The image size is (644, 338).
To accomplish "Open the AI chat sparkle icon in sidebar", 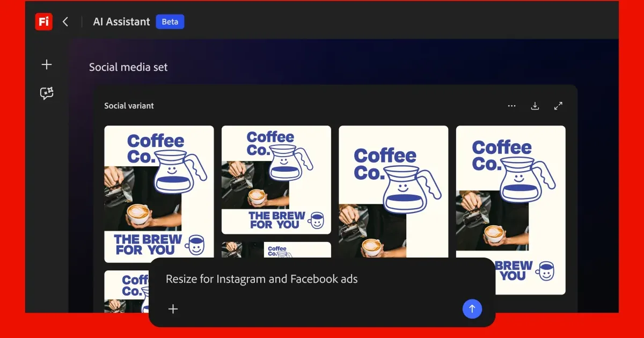I will [47, 94].
